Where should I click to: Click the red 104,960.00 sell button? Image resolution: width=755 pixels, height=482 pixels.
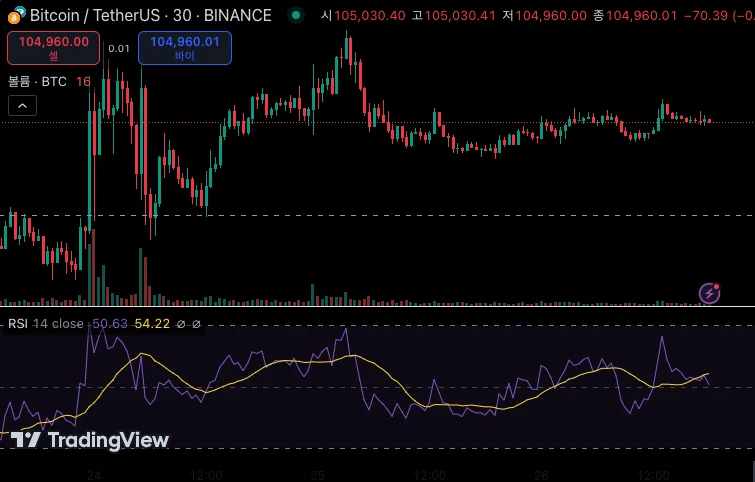click(x=53, y=48)
